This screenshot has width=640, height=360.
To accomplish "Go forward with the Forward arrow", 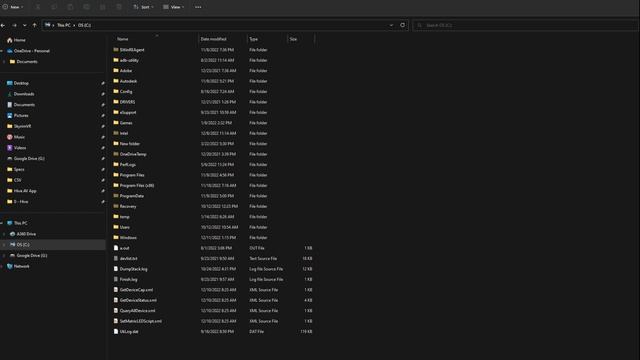I will [x=14, y=25].
